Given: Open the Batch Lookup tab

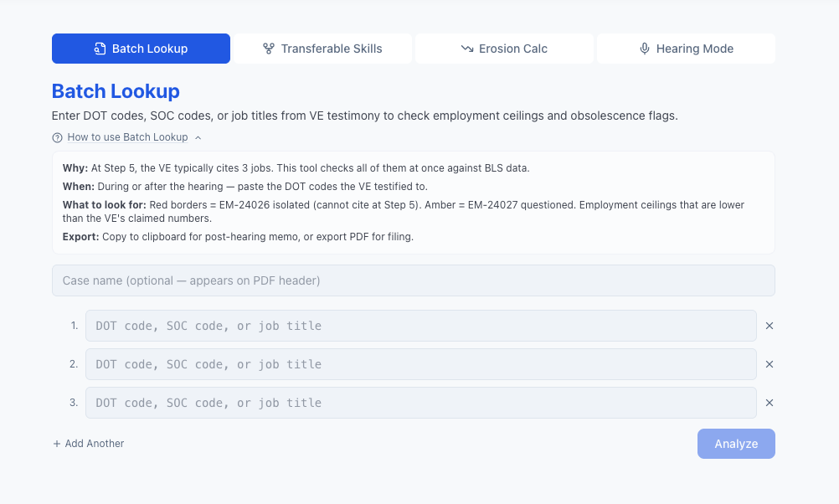Looking at the screenshot, I should tap(141, 49).
